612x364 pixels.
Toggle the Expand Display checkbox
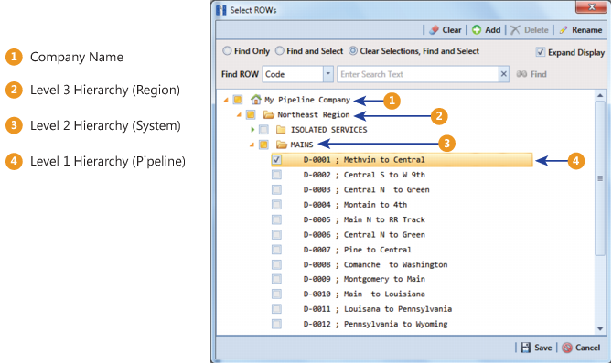540,52
